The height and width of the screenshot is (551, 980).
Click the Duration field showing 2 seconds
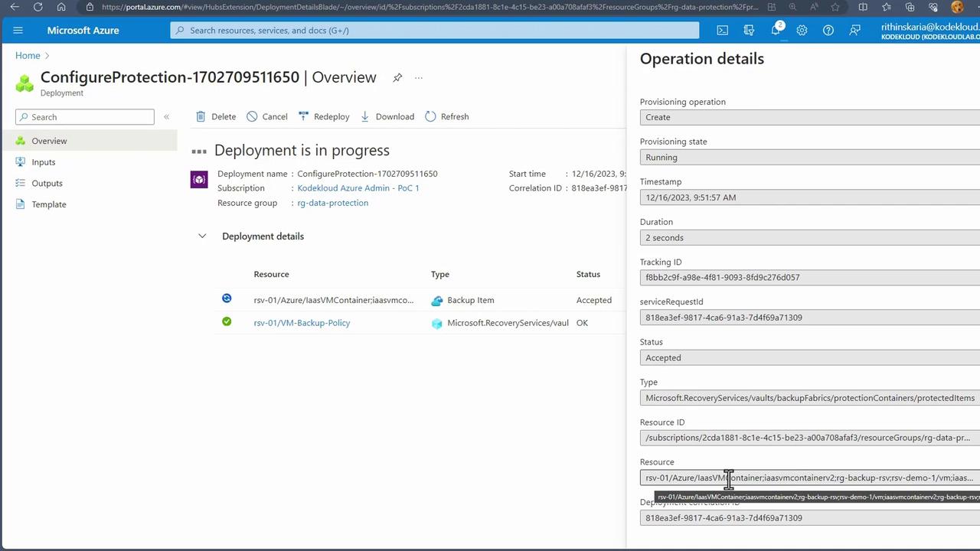(x=810, y=237)
